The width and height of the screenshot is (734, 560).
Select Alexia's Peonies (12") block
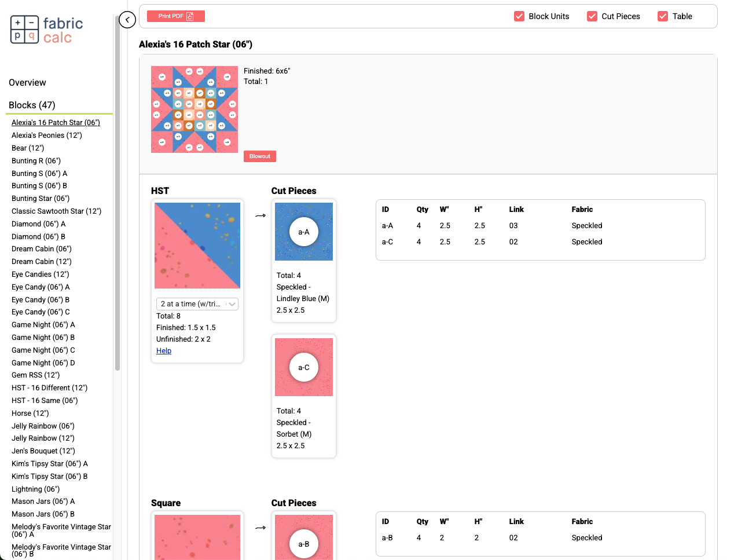pyautogui.click(x=47, y=136)
